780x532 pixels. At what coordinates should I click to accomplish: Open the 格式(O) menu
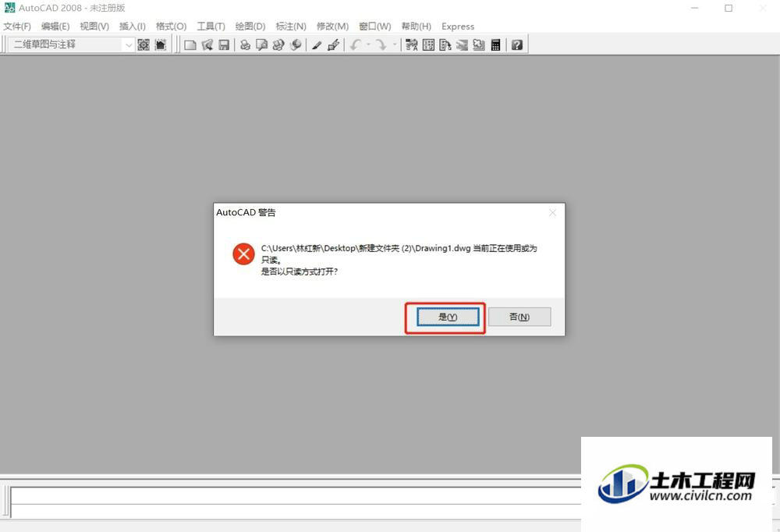point(171,27)
